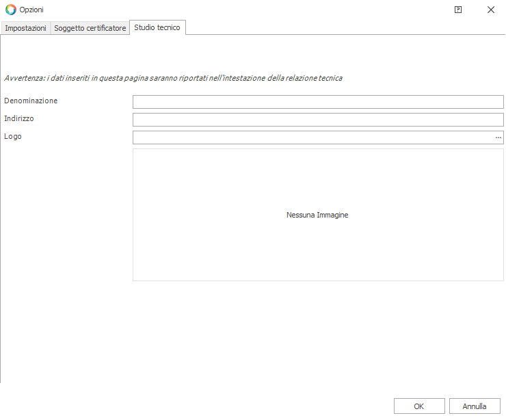506x420 pixels.
Task: Click into the Denominazione text field
Action: tap(318, 102)
